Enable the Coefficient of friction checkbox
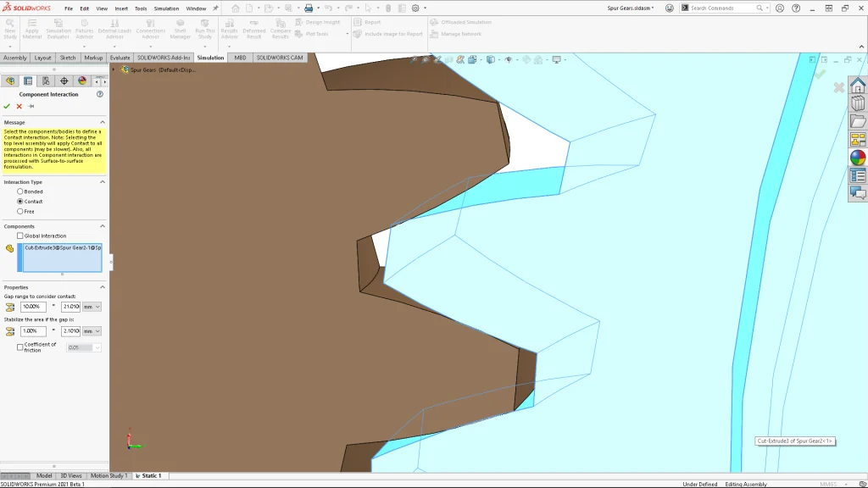This screenshot has width=868, height=488. 20,347
